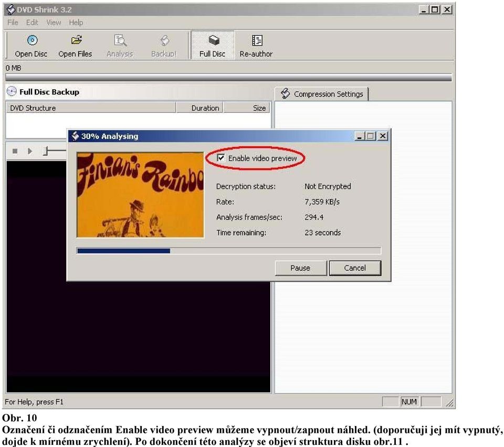
Task: Click the Decryption status label
Action: pos(246,186)
